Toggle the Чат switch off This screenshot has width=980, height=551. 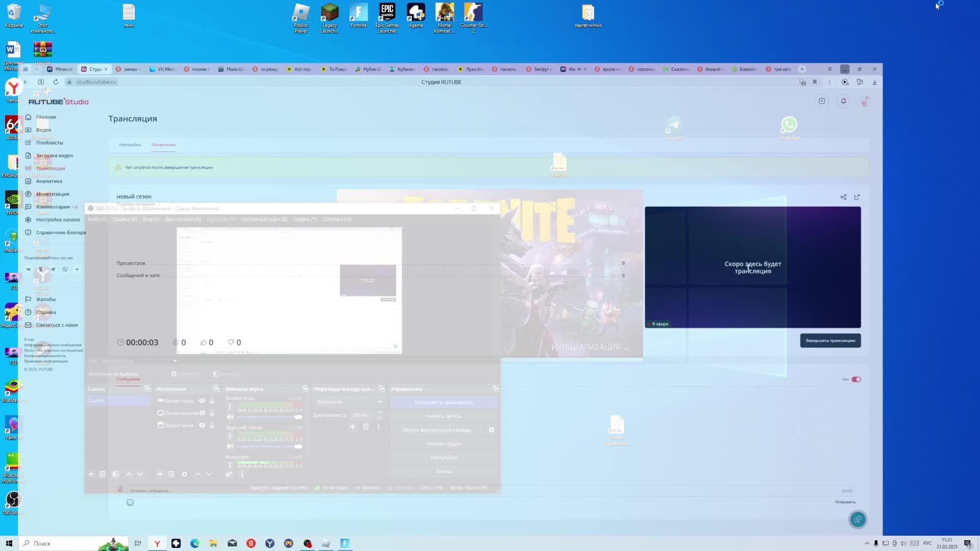click(x=856, y=380)
